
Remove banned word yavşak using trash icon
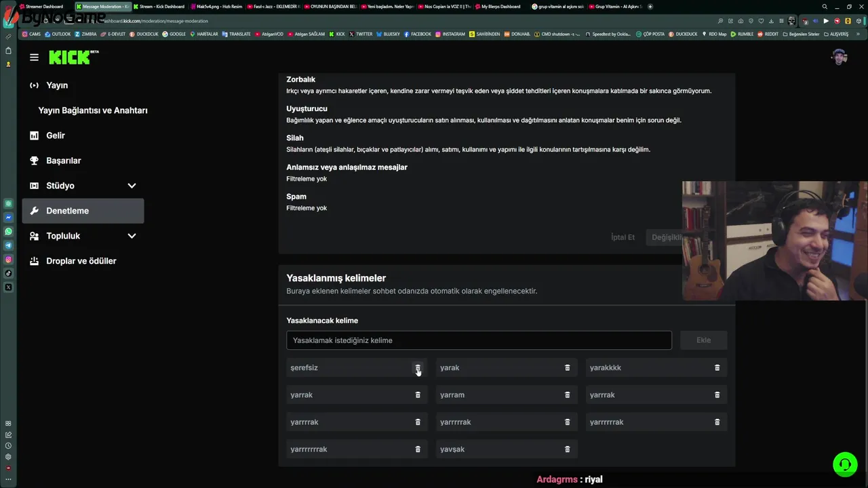[x=568, y=449]
